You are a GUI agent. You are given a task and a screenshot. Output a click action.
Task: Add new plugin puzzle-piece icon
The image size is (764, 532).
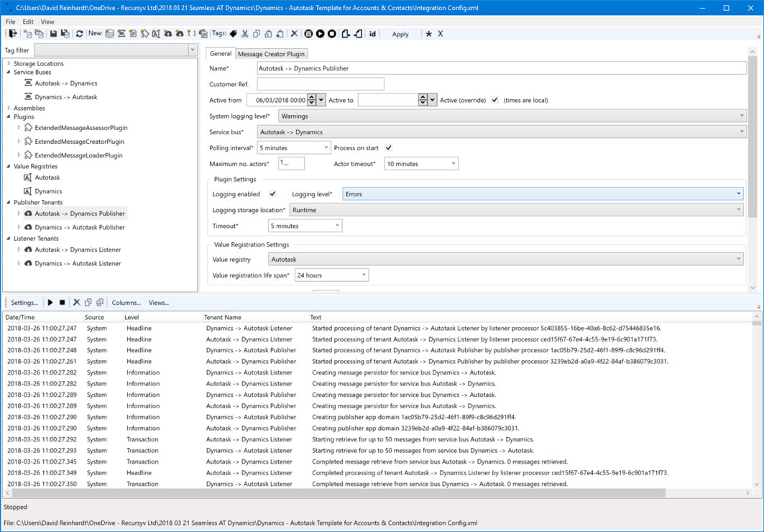point(144,34)
